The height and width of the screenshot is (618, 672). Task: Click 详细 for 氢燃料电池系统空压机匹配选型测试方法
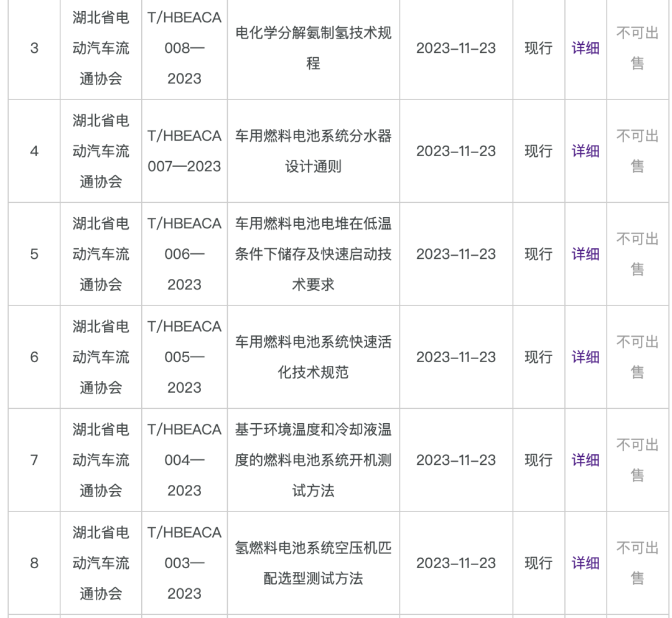pyautogui.click(x=584, y=563)
